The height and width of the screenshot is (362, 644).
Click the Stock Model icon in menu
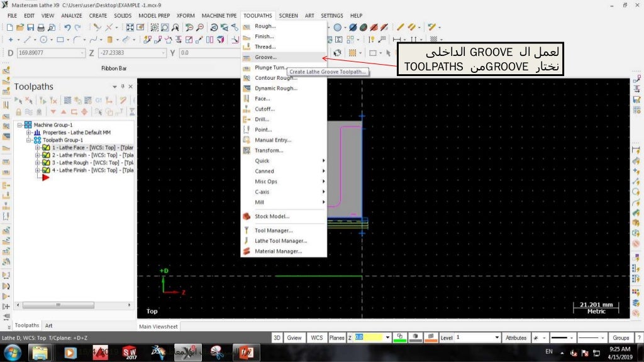coord(247,216)
